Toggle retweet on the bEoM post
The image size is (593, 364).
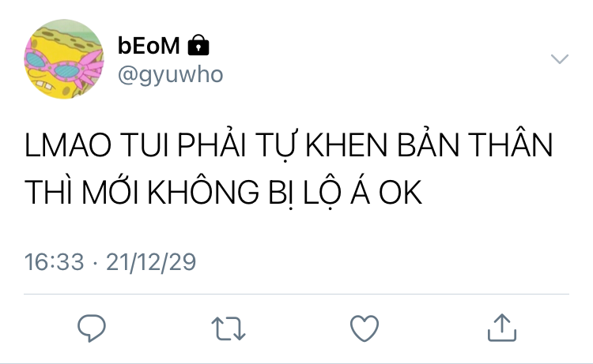point(229,328)
